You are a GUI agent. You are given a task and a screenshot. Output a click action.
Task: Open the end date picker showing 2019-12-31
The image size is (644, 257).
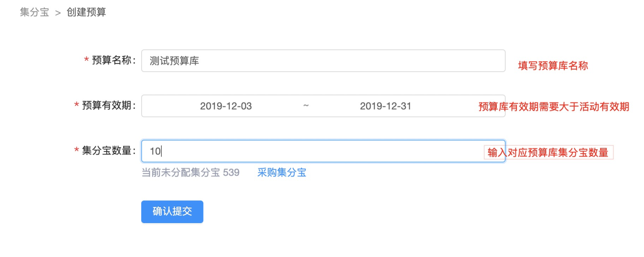click(385, 106)
